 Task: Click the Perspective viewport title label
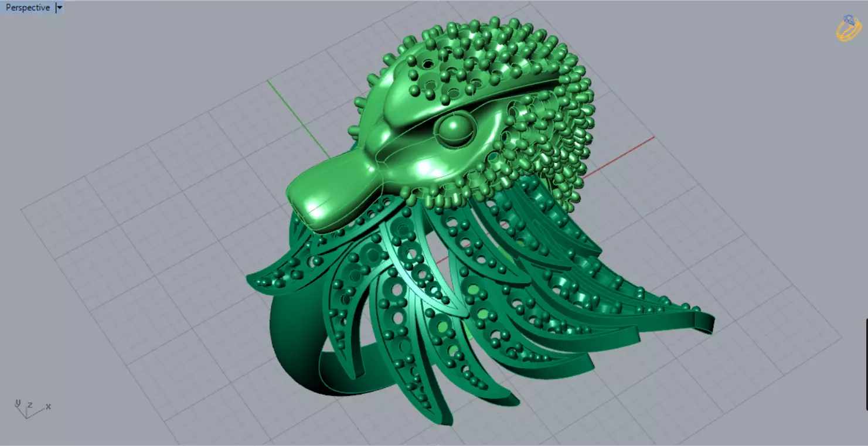(x=28, y=8)
